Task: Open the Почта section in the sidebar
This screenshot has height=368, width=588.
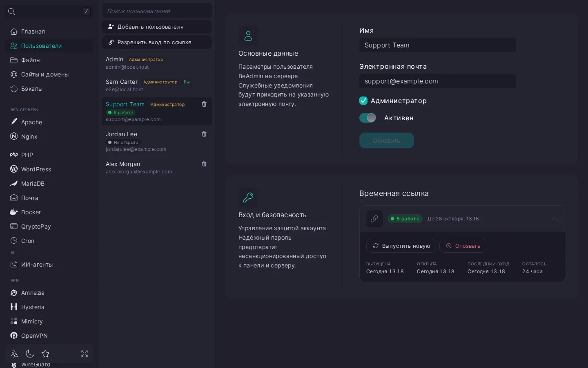Action: pyautogui.click(x=49, y=198)
